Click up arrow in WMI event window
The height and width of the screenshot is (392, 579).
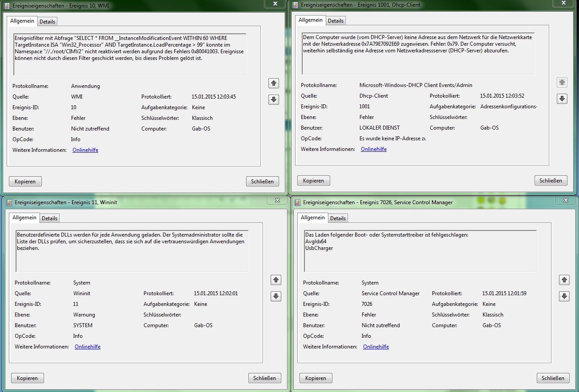(x=274, y=83)
